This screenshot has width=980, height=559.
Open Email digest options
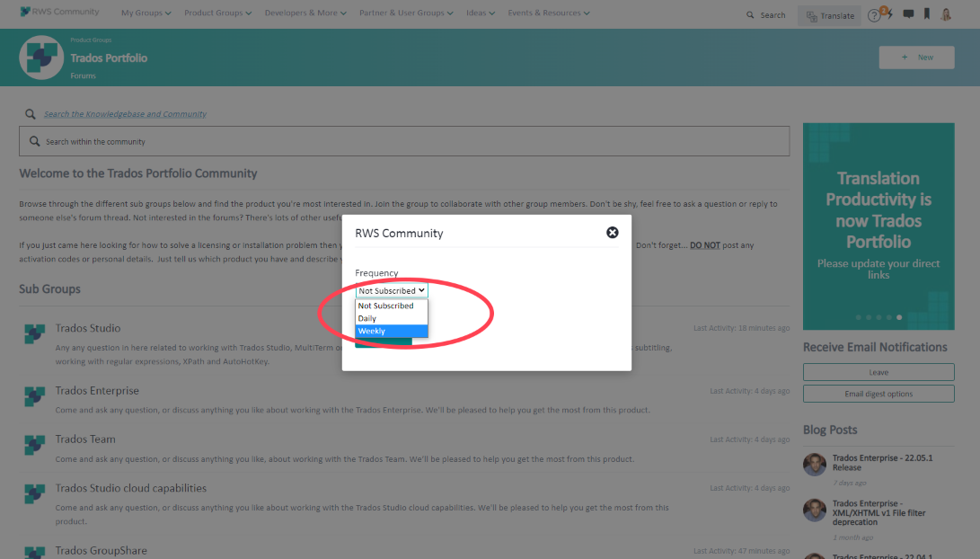click(x=878, y=393)
